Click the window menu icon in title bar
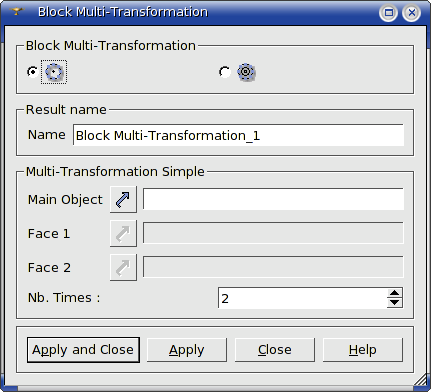Image resolution: width=431 pixels, height=392 pixels. tap(16, 12)
